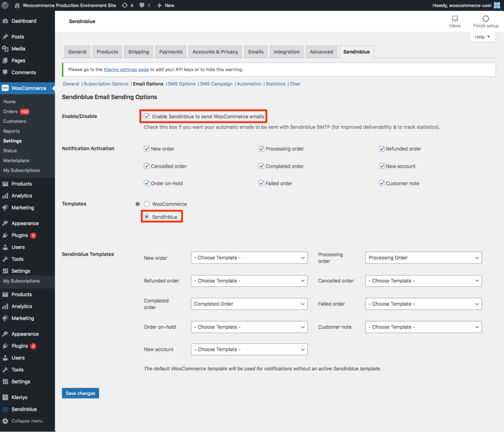Open the Klaviyo settings page link
Image resolution: width=504 pixels, height=432 pixels.
[x=126, y=69]
